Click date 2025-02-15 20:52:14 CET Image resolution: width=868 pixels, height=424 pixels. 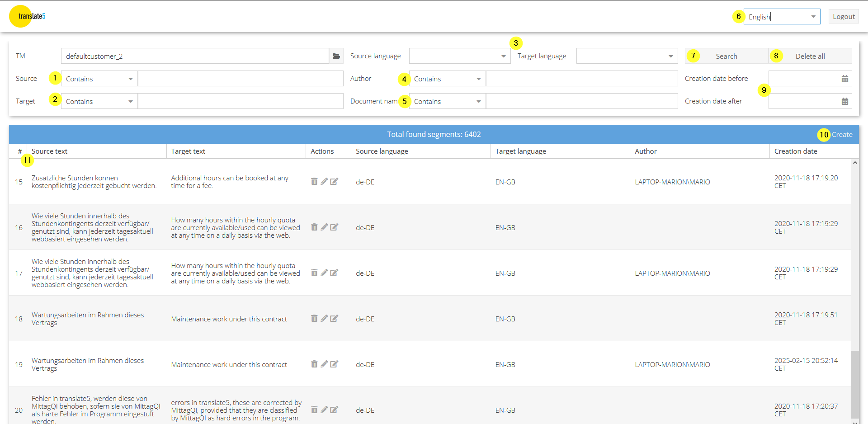click(806, 364)
